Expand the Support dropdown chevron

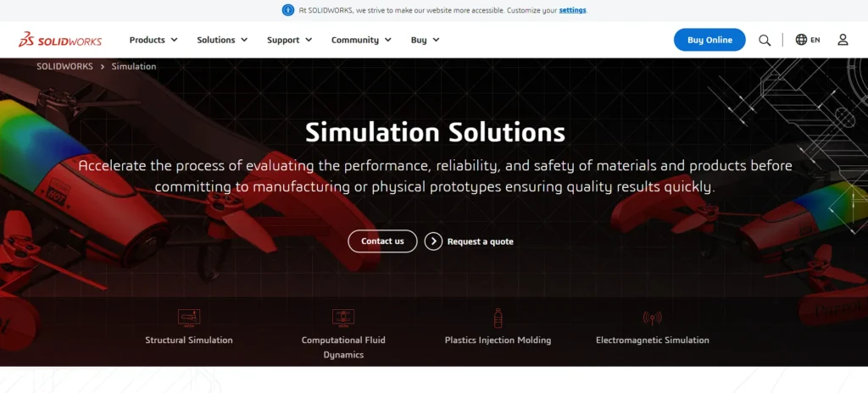click(309, 40)
